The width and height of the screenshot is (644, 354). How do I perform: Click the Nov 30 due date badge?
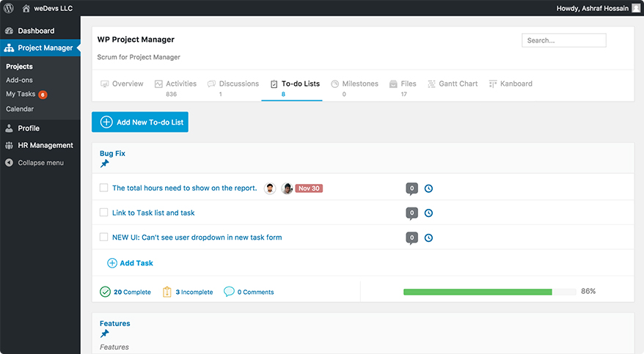pos(309,188)
